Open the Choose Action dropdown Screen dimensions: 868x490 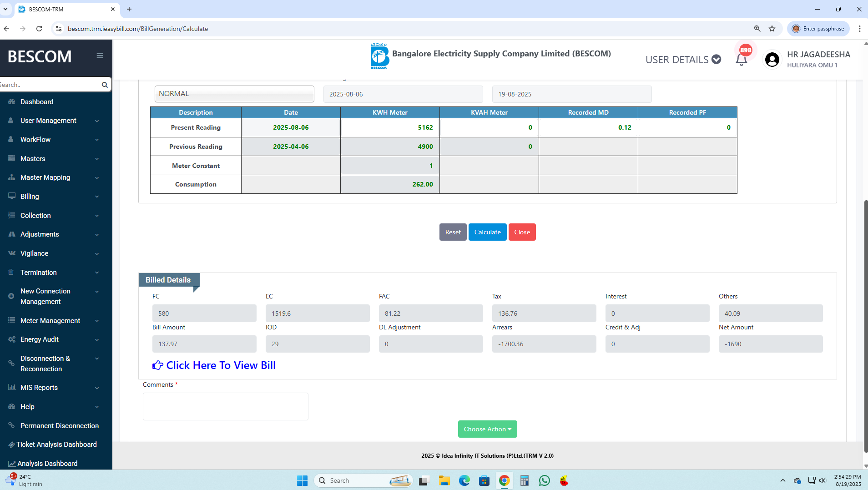coord(487,429)
